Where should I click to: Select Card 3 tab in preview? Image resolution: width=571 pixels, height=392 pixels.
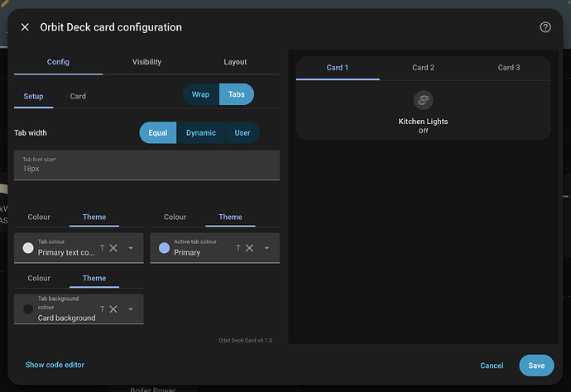tap(509, 68)
